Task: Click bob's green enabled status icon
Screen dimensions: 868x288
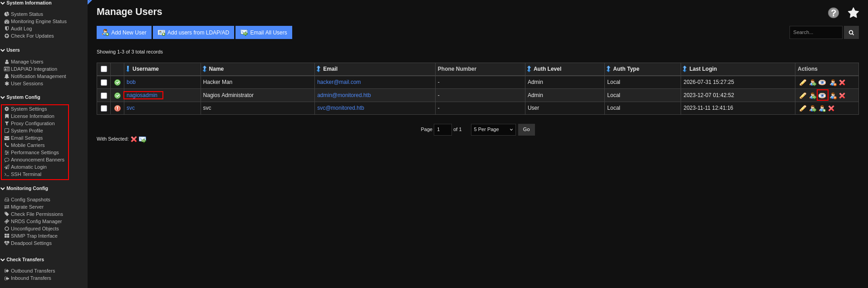Action: tap(118, 83)
